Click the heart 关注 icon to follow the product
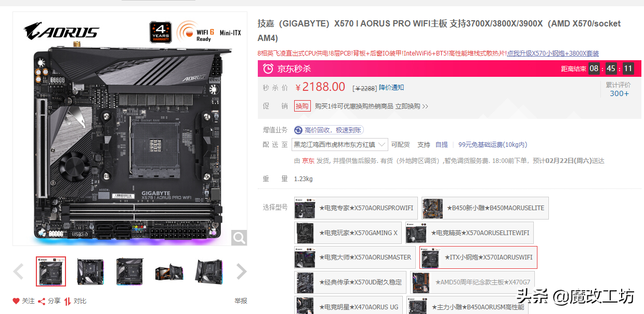The image size is (644, 314). point(17,301)
